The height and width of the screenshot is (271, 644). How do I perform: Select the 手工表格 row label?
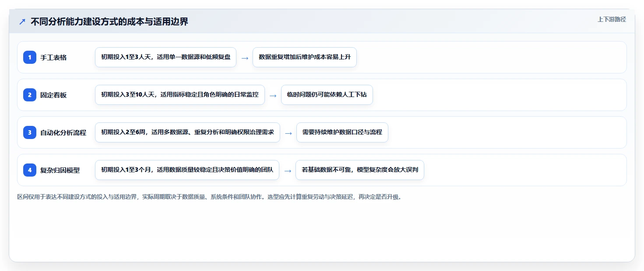53,57
